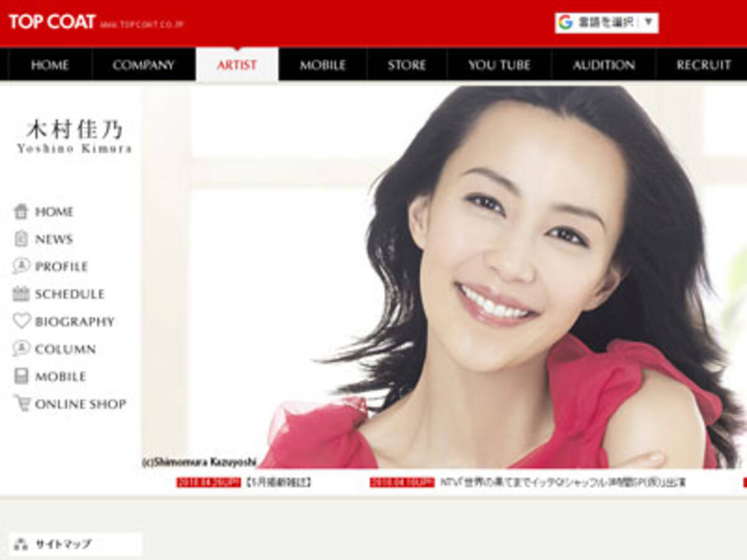Open the NTV イッテQ news entry
This screenshot has width=747, height=560.
tap(517, 481)
